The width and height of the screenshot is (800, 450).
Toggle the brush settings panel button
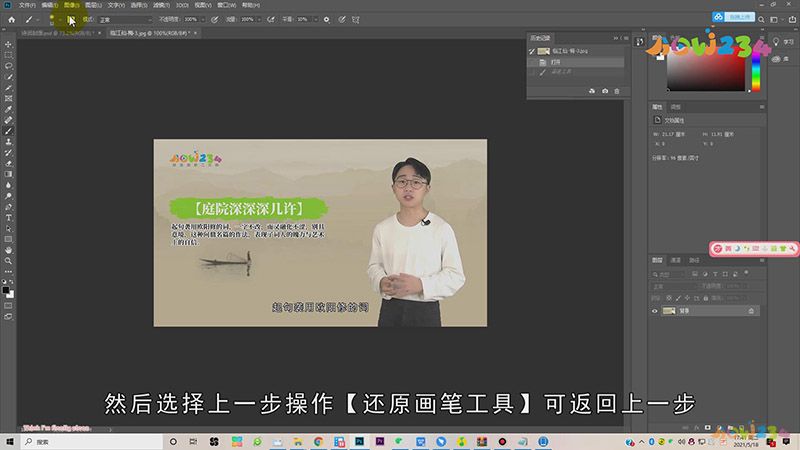point(71,19)
